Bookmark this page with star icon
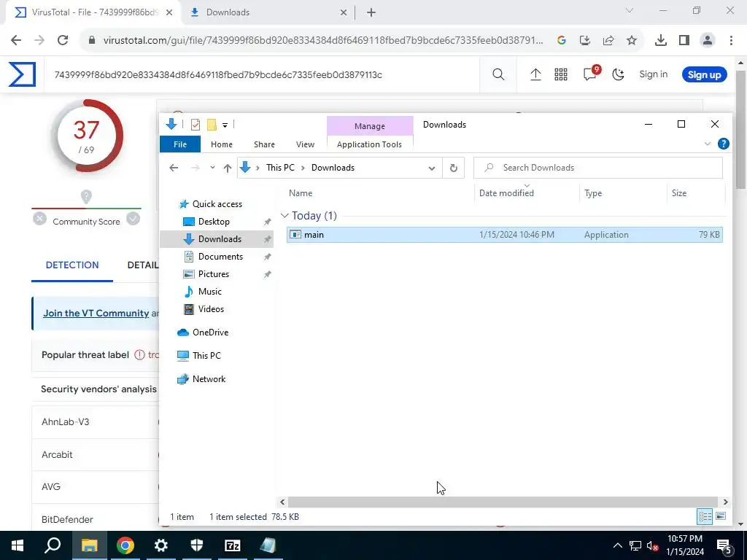This screenshot has width=747, height=560. (x=632, y=41)
